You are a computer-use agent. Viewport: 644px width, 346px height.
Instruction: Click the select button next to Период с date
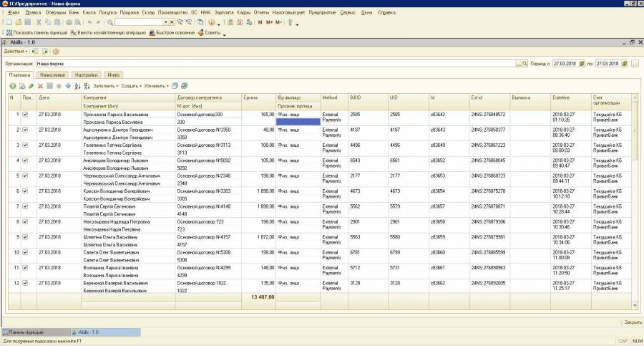(x=582, y=64)
